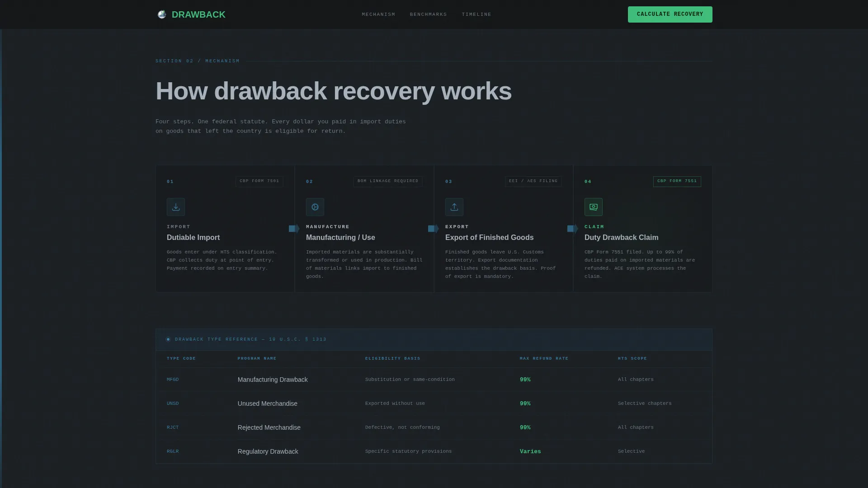The height and width of the screenshot is (488, 868).
Task: Select the Dutiable Import card title
Action: point(193,238)
